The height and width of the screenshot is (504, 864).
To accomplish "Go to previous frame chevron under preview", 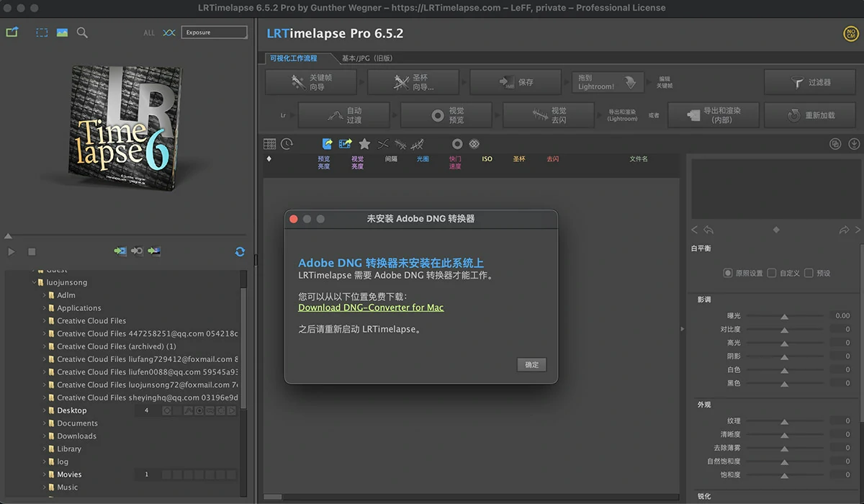I will (694, 230).
